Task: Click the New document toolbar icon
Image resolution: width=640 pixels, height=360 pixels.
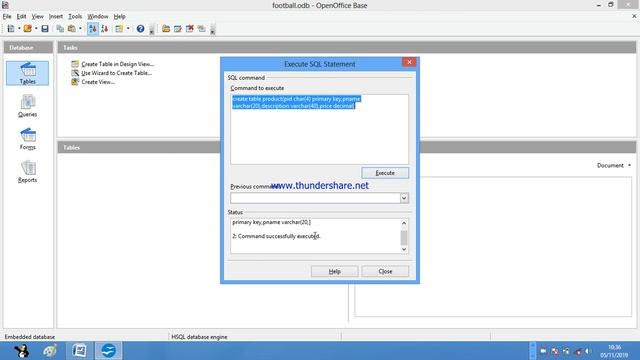Action: point(11,29)
